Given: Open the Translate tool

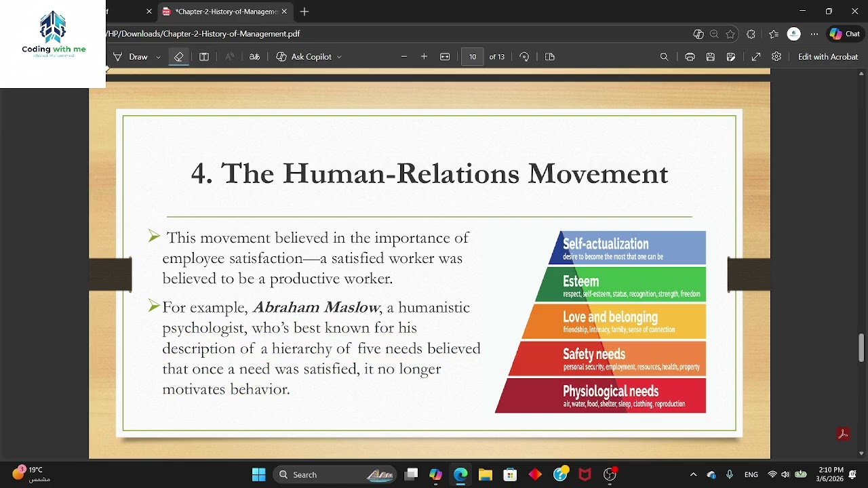Looking at the screenshot, I should click(x=254, y=57).
